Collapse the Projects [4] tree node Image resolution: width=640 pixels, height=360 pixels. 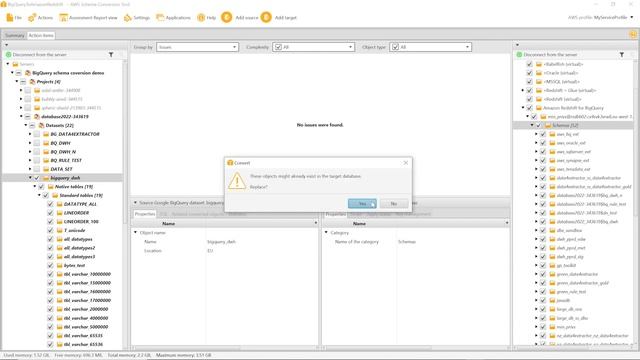[17, 82]
